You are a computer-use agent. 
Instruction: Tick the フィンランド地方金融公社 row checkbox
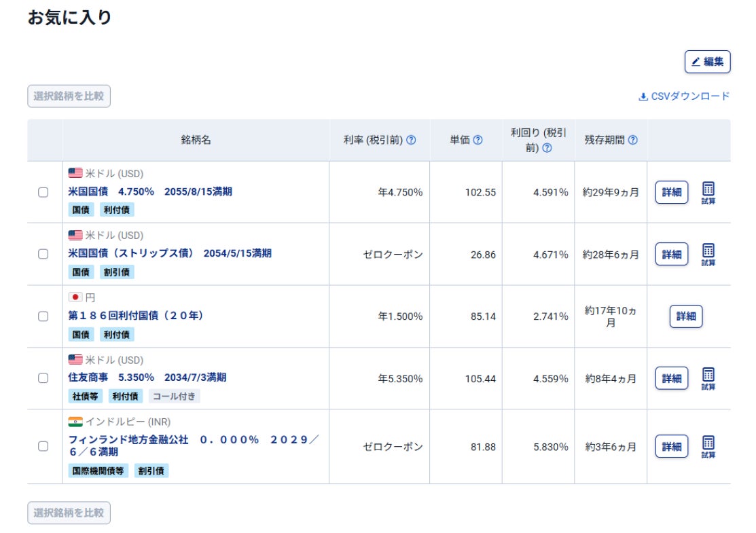tap(43, 446)
